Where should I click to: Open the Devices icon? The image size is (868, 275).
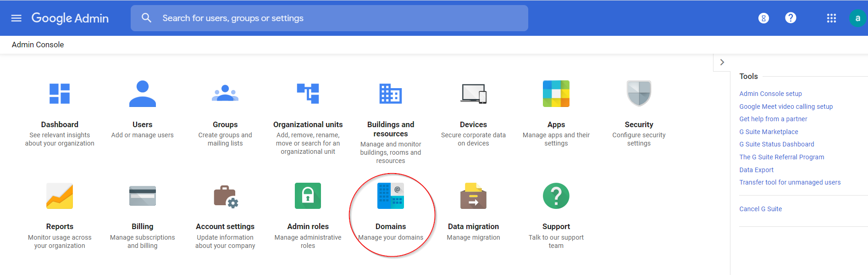pos(473,94)
